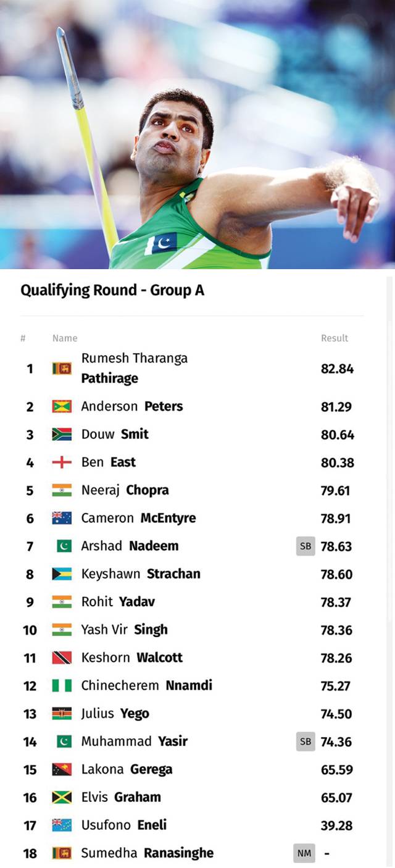Click the South Africa flag beside Douw Smit

coord(62,434)
